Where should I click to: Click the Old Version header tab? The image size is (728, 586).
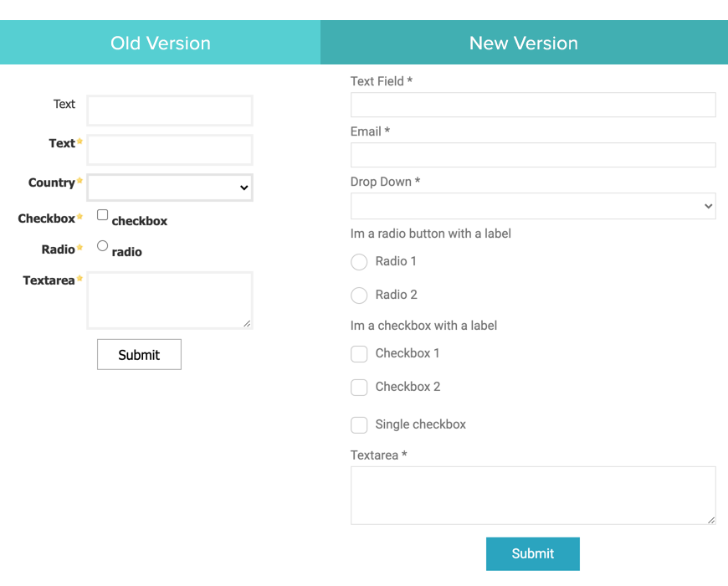click(x=160, y=43)
